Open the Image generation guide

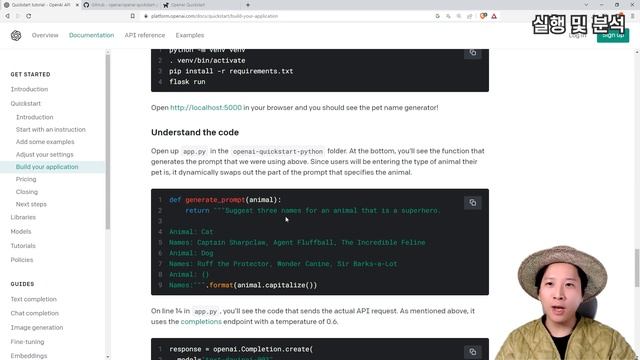click(x=37, y=328)
